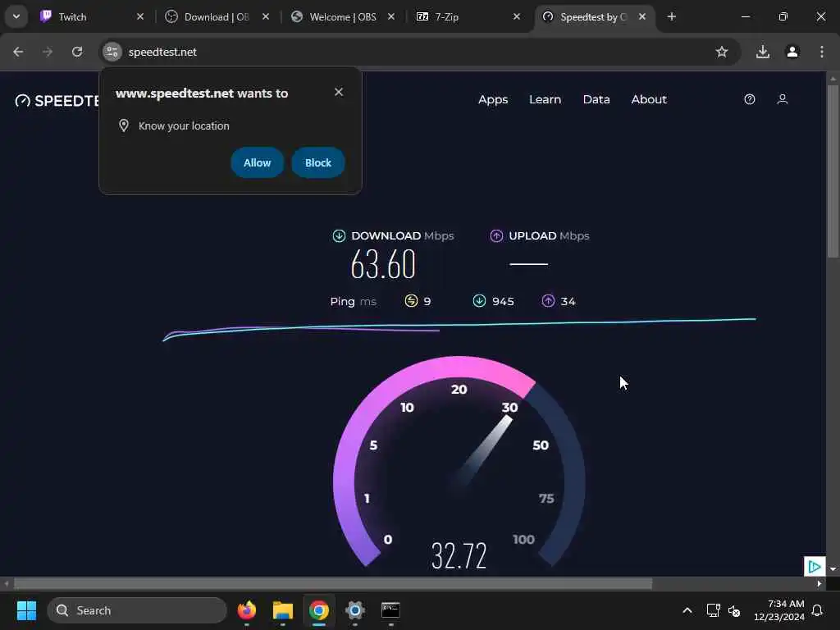
Task: Click the upload arrow icon beside UPLOAD Mbps
Action: coord(496,235)
